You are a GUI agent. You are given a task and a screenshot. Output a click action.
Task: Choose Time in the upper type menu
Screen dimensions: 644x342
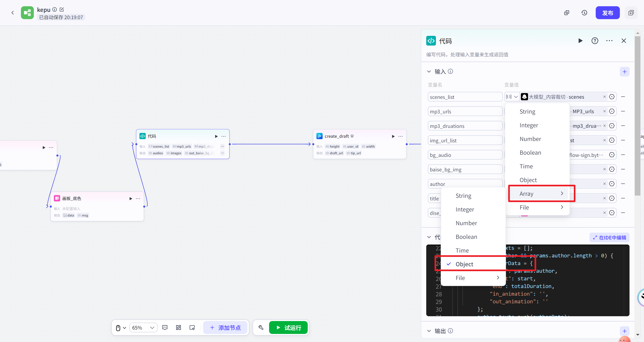click(x=537, y=166)
